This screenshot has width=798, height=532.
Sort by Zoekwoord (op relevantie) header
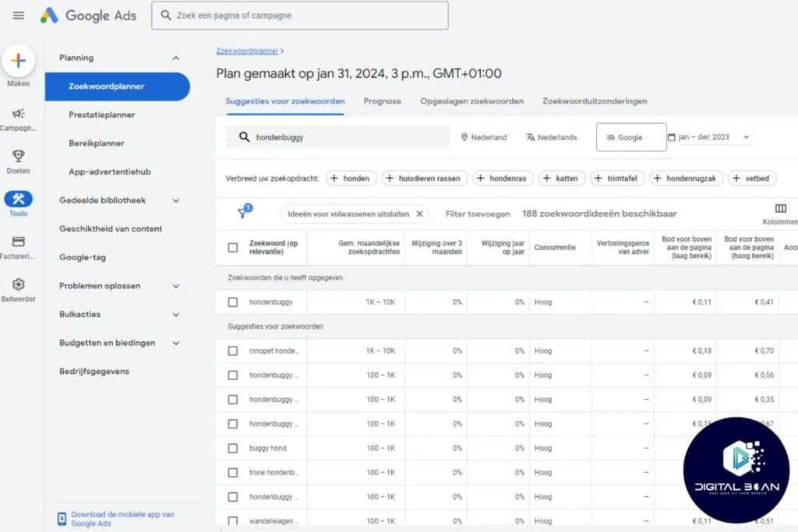[x=274, y=247]
